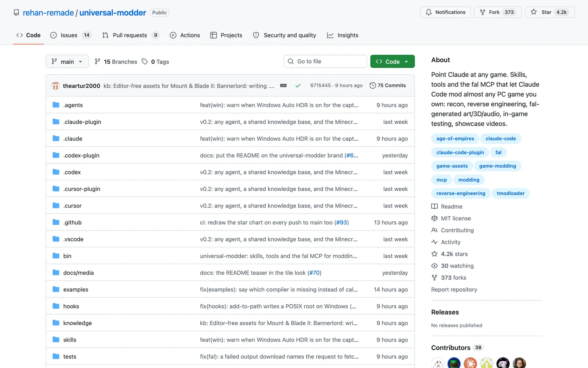
Task: Open the commit message ellipsis expander
Action: [283, 85]
